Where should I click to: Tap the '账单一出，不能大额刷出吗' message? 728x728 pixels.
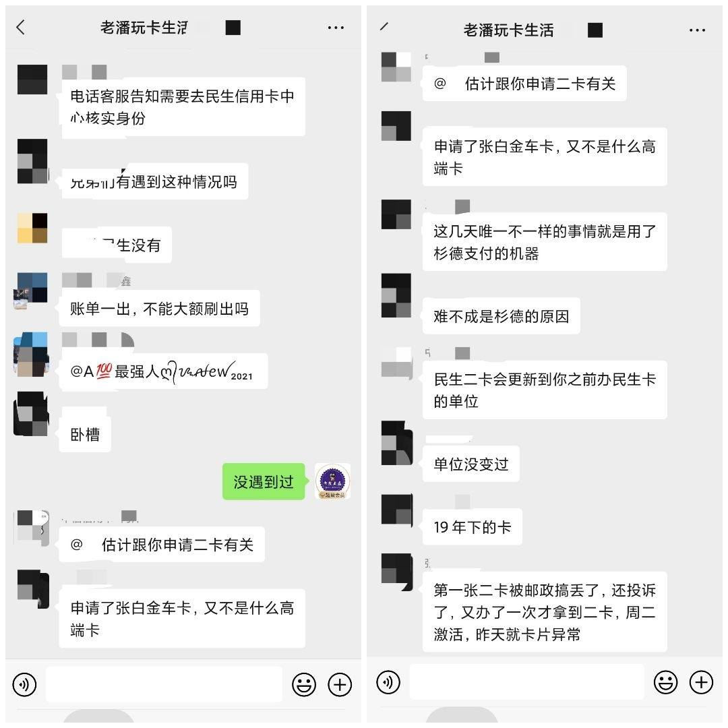[x=159, y=308]
